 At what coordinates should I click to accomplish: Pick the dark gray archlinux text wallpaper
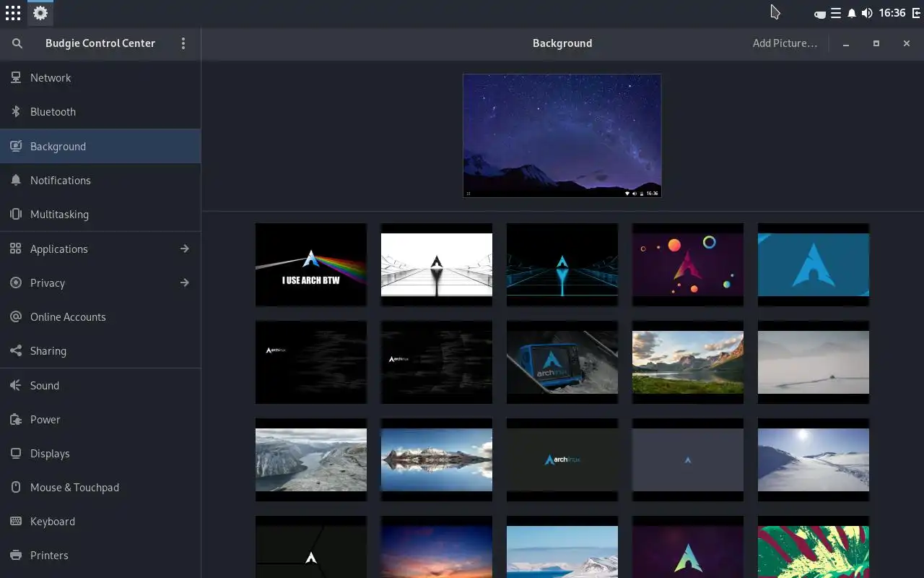562,460
